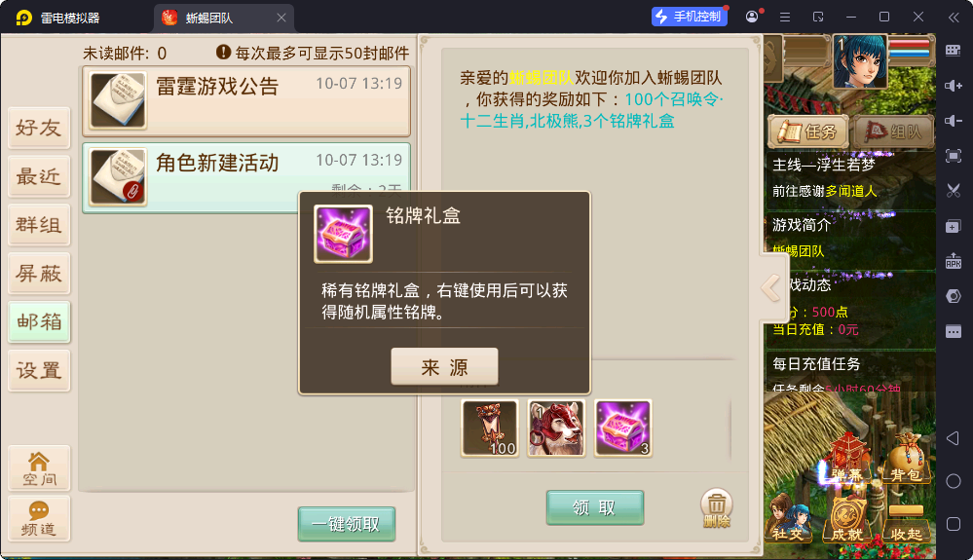Click the 铭牌礼盒 gift box reward thumbnail
The height and width of the screenshot is (560, 973).
[623, 428]
